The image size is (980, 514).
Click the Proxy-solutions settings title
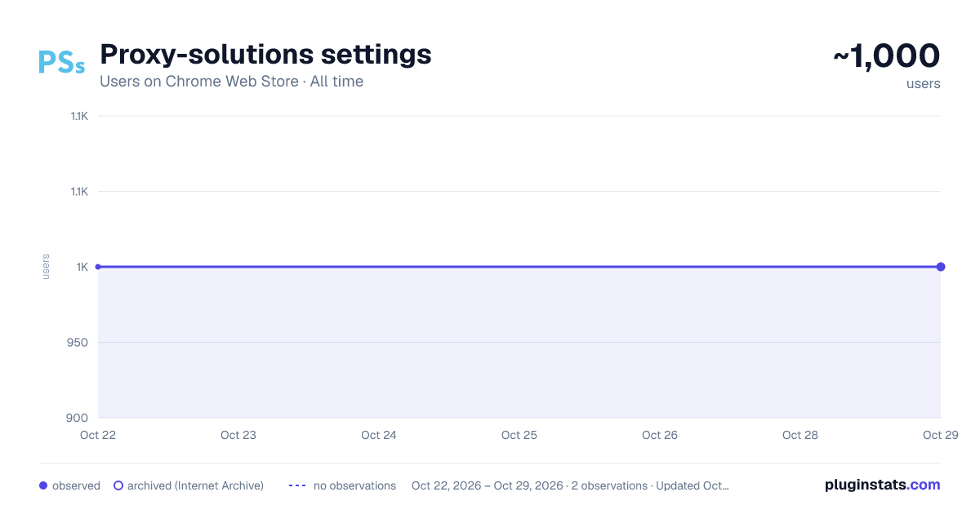click(x=265, y=55)
